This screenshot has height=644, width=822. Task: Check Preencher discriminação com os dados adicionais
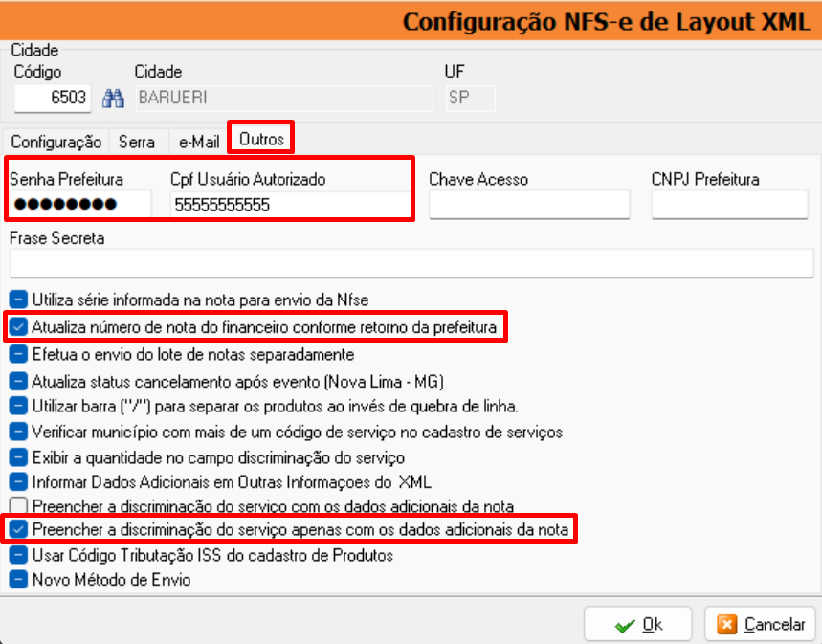coord(18,505)
